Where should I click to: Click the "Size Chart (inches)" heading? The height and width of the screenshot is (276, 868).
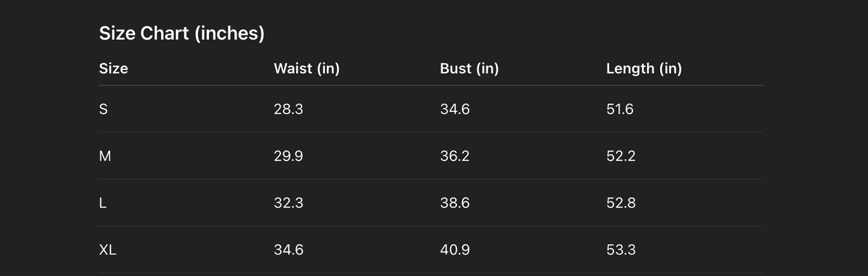[181, 33]
